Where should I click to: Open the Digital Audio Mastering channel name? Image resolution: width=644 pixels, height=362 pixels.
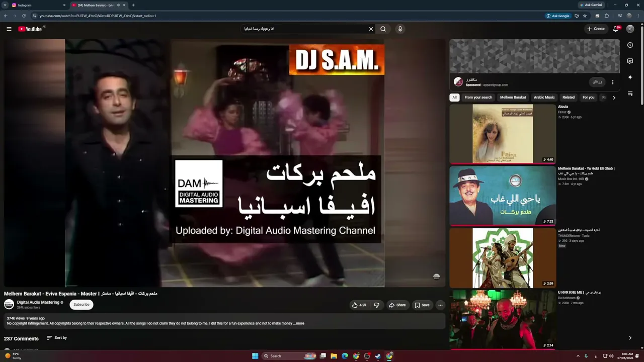click(x=38, y=302)
